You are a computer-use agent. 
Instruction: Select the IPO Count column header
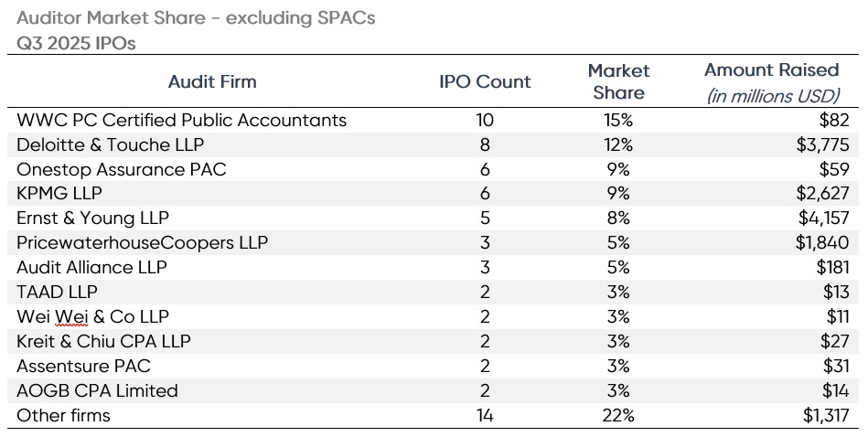pos(485,81)
